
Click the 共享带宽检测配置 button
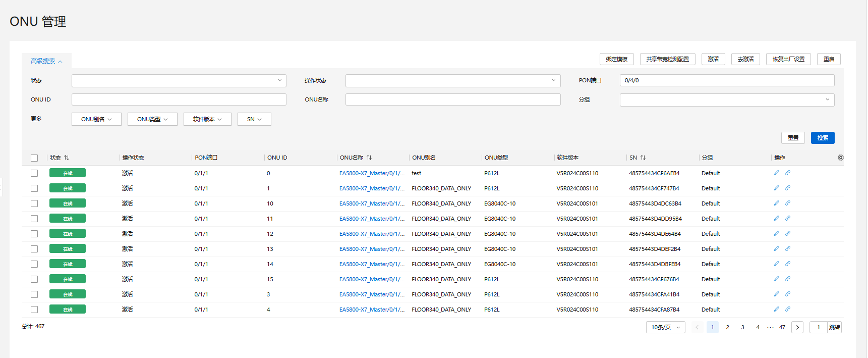click(667, 59)
